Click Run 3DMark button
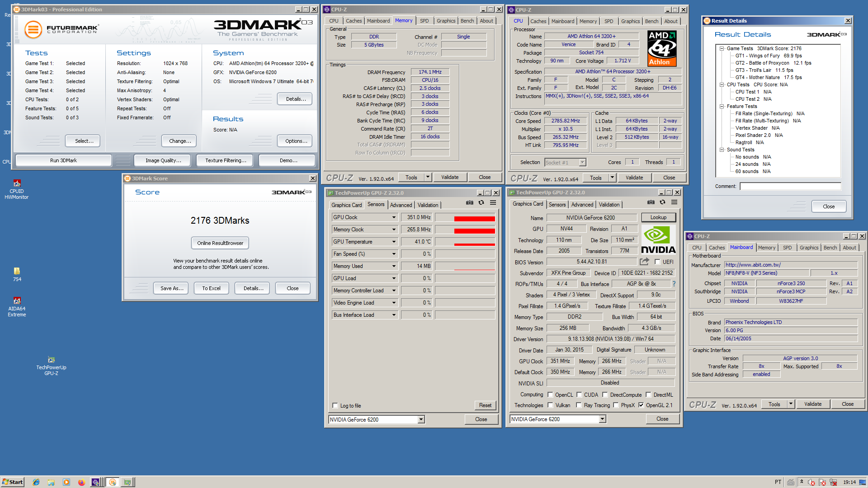The image size is (868, 488). pos(63,160)
